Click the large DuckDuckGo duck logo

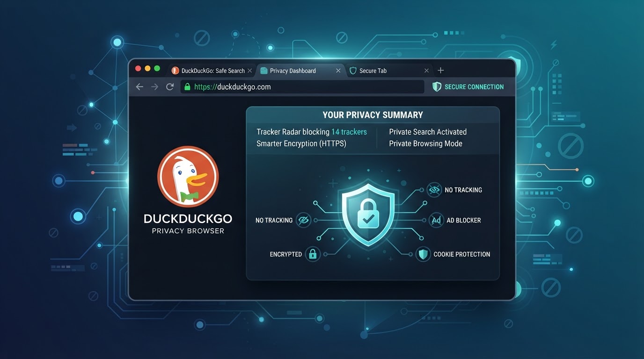pyautogui.click(x=188, y=177)
